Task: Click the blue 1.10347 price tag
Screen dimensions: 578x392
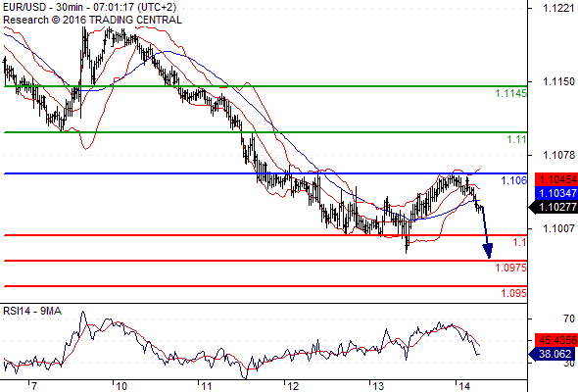Action: point(556,193)
